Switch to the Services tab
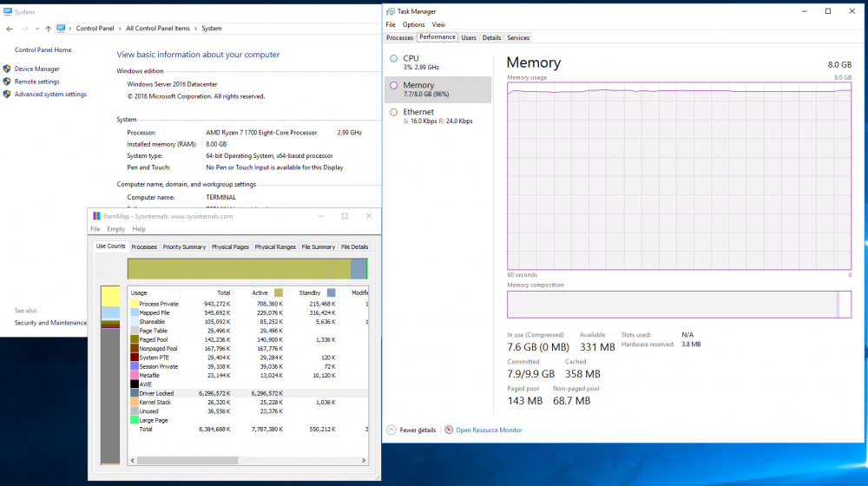868x486 pixels. click(x=518, y=37)
